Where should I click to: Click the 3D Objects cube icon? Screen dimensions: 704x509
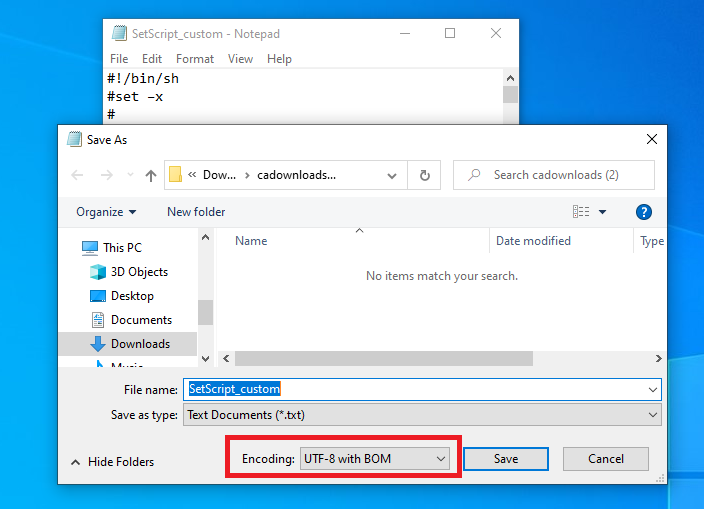[x=98, y=272]
